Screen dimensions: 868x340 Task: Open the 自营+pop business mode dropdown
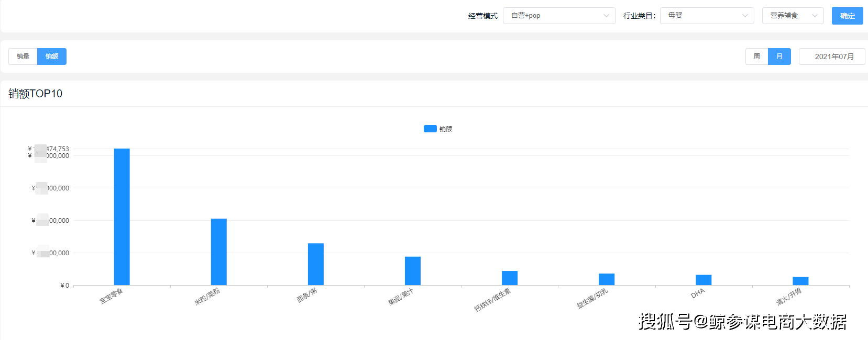point(559,16)
